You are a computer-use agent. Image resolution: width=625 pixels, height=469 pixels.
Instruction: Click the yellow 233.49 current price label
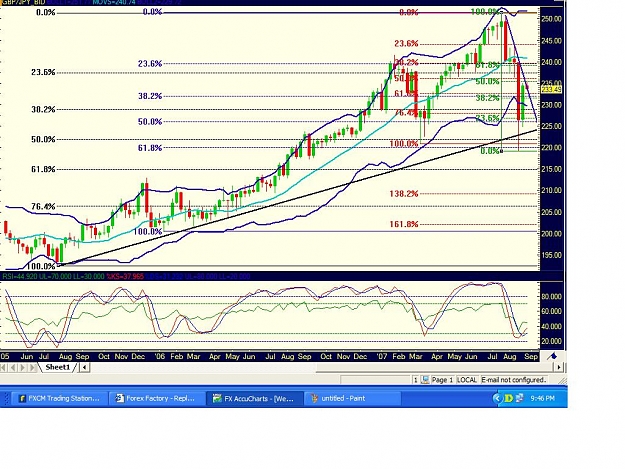552,90
